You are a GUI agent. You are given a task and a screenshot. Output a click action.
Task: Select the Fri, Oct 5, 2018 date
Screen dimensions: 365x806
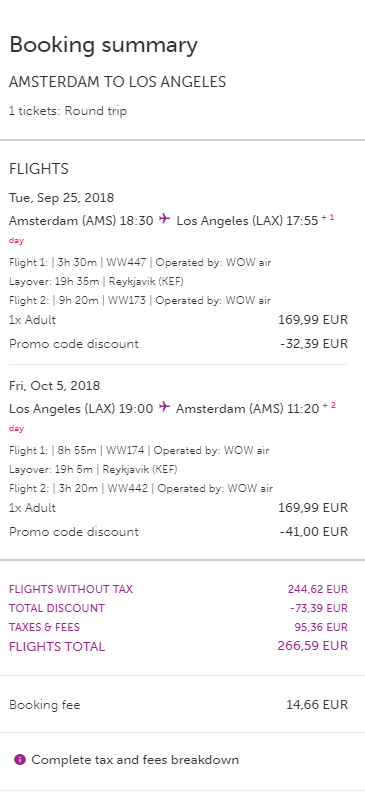pos(54,386)
